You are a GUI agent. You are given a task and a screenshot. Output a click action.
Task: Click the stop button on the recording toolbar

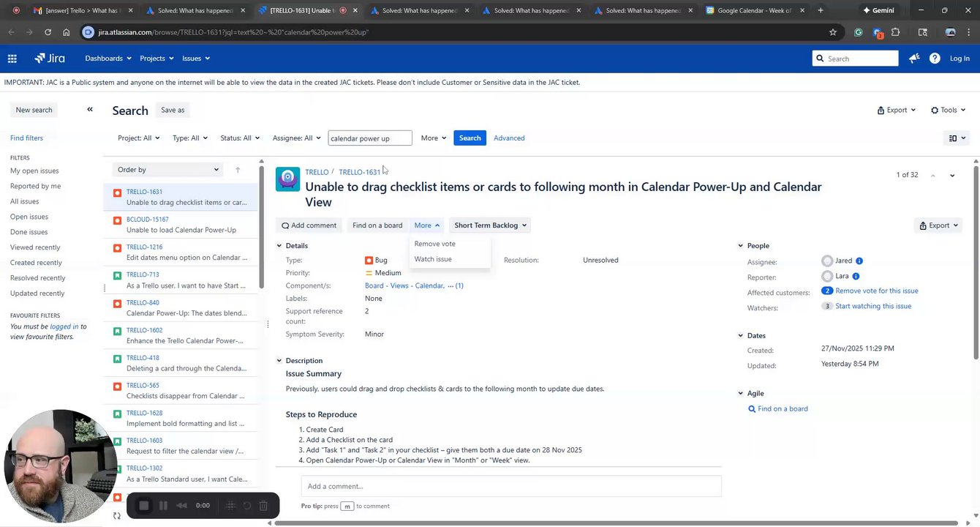pyautogui.click(x=144, y=505)
